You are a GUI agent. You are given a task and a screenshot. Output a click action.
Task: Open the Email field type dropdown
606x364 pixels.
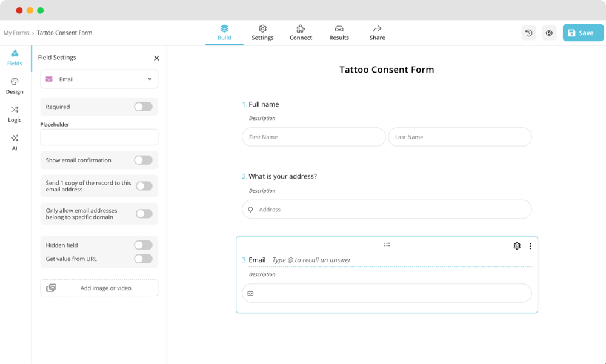tap(99, 79)
